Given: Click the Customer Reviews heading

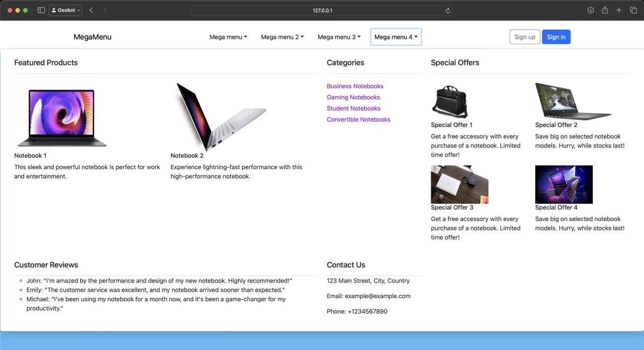Looking at the screenshot, I should point(46,265).
